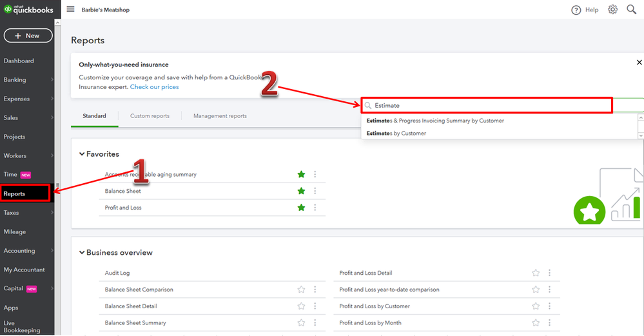644x336 pixels.
Task: Open the Audit Log report
Action: (x=117, y=273)
